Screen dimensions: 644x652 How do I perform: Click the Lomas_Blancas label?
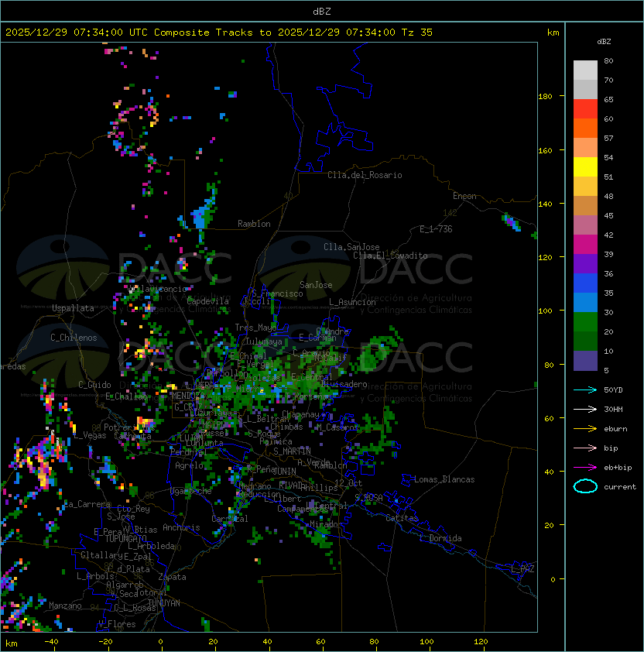pos(444,479)
